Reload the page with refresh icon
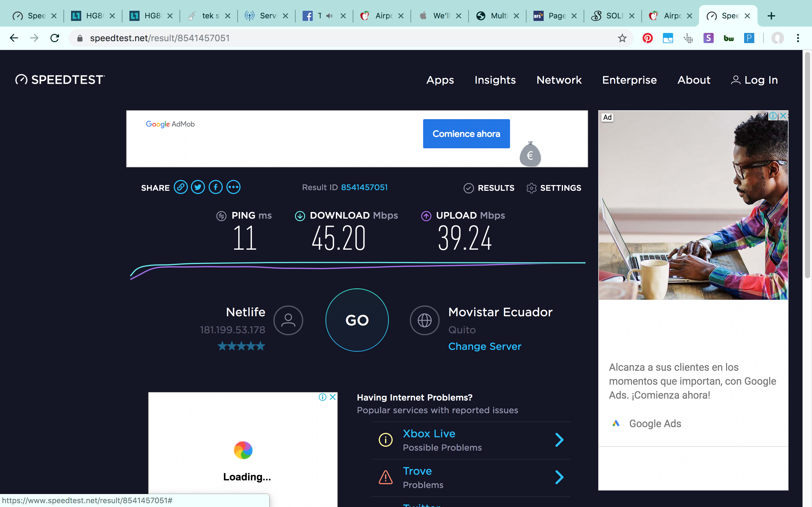The height and width of the screenshot is (507, 812). click(55, 38)
